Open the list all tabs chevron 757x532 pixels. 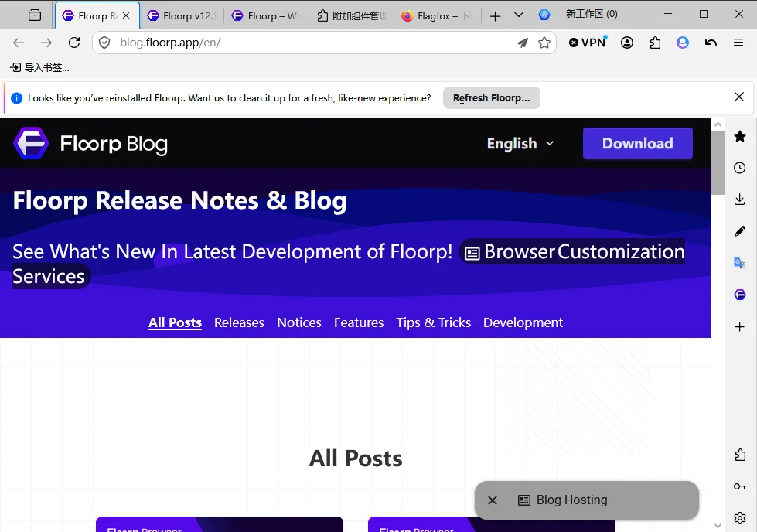pos(519,15)
